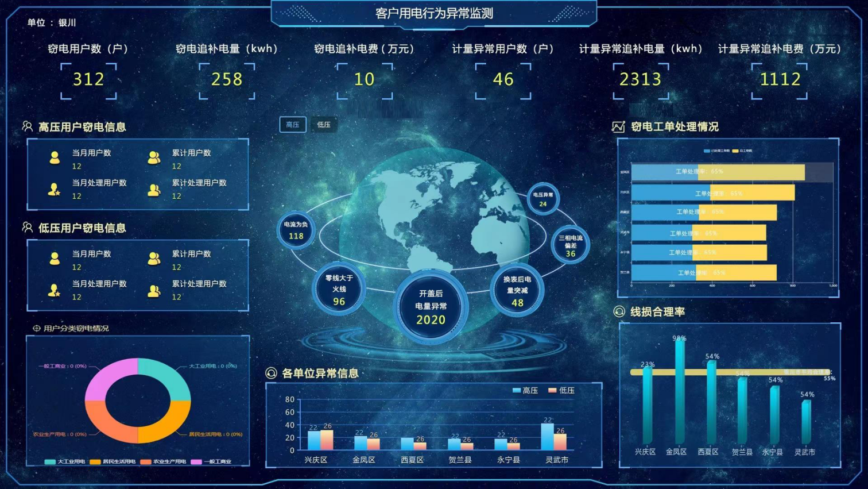Screen dimensions: 868x489
Task: Click 当月用户数 icon in 高压用户窃电信息 panel
Action: (x=55, y=157)
